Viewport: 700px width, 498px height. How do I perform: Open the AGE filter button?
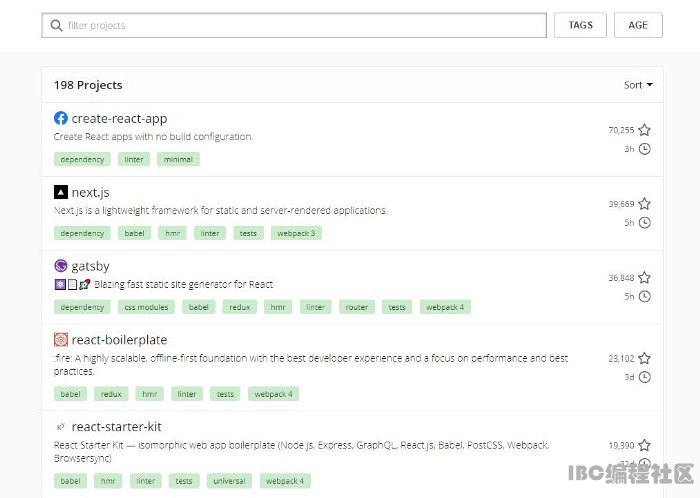pyautogui.click(x=638, y=25)
